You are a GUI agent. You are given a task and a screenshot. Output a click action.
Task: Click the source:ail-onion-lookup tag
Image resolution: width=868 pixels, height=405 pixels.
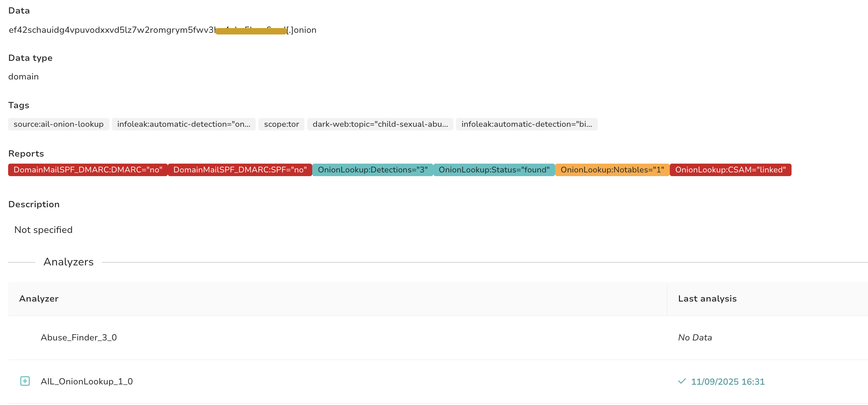(x=59, y=124)
